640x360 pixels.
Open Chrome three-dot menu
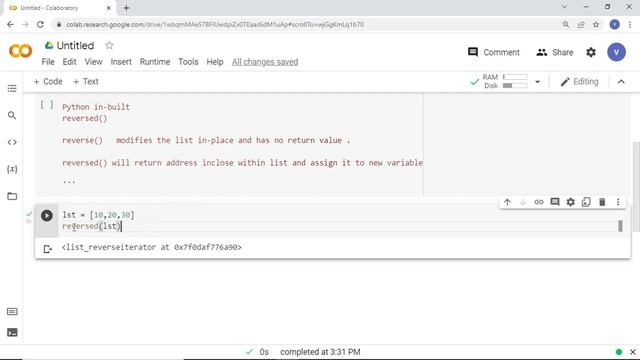(630, 24)
